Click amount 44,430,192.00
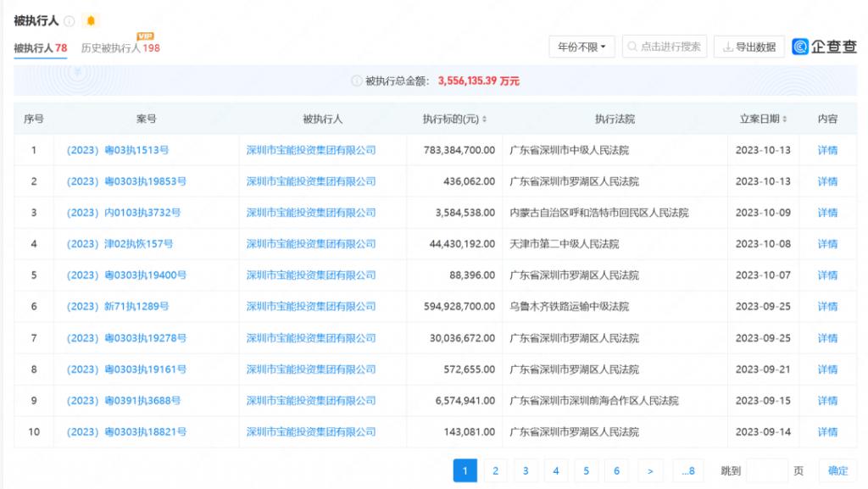The width and height of the screenshot is (868, 489). [x=462, y=244]
